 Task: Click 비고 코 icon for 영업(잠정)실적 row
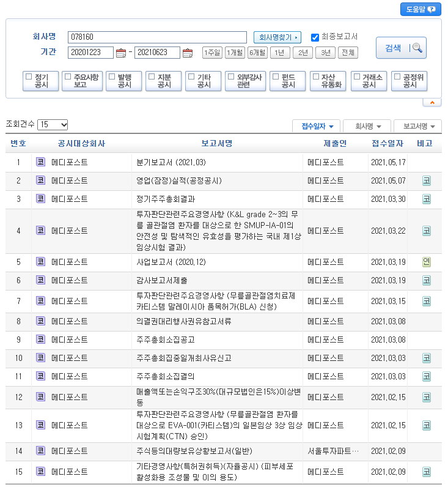427,180
